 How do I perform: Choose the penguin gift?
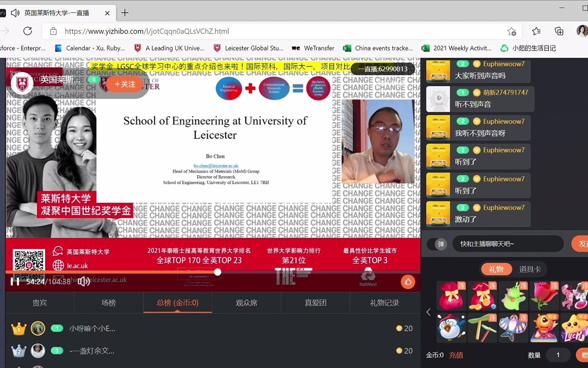(x=451, y=327)
